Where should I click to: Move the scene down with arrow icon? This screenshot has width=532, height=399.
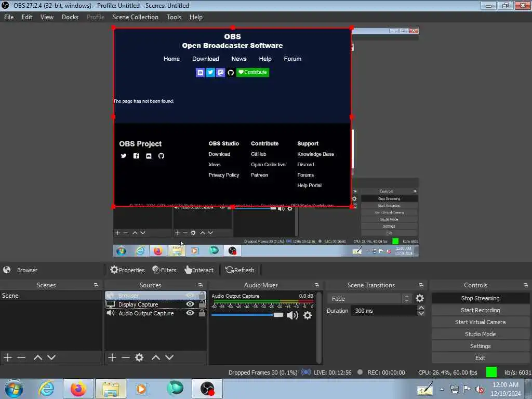(51, 357)
